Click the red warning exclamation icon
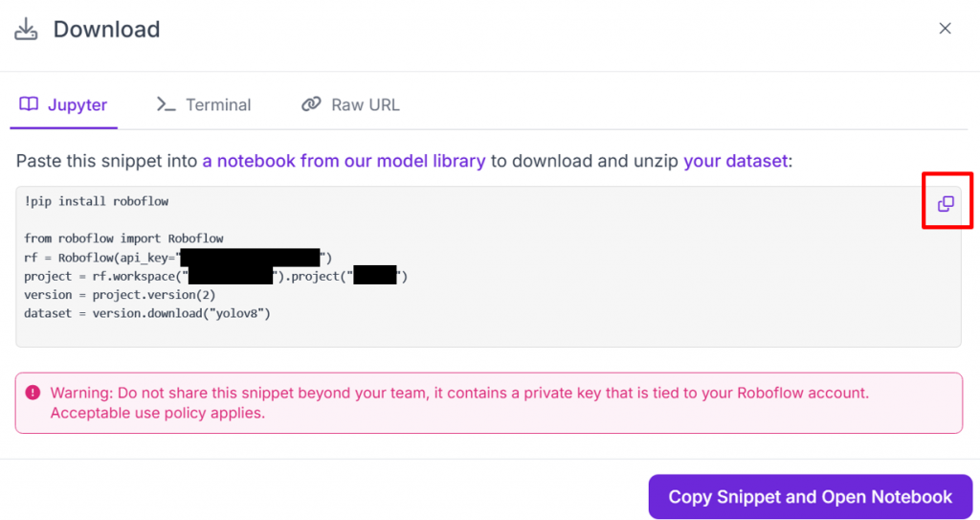The height and width of the screenshot is (520, 980). tap(33, 393)
